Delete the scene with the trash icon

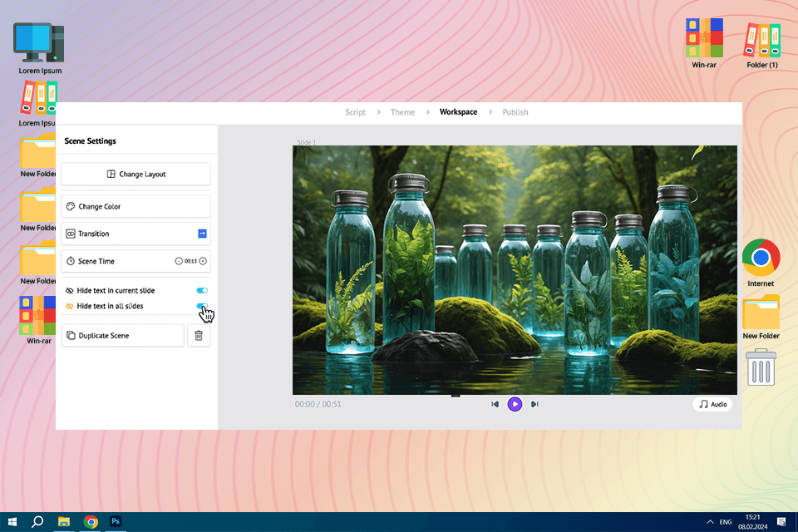click(x=199, y=335)
